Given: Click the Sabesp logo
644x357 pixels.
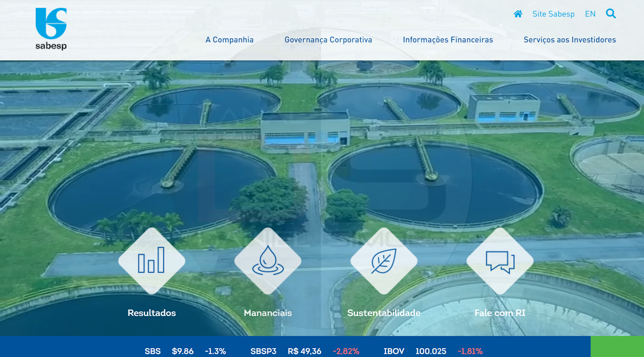Looking at the screenshot, I should click(x=51, y=29).
